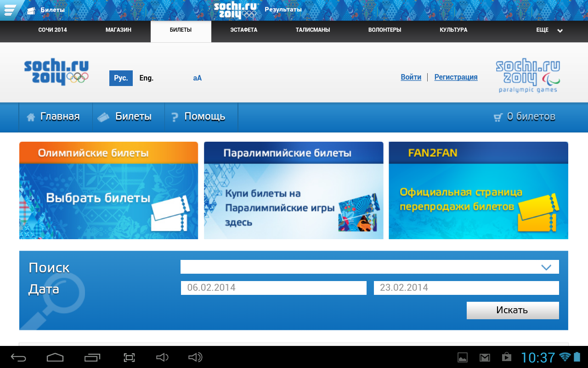Tap the Android home button

[55, 357]
